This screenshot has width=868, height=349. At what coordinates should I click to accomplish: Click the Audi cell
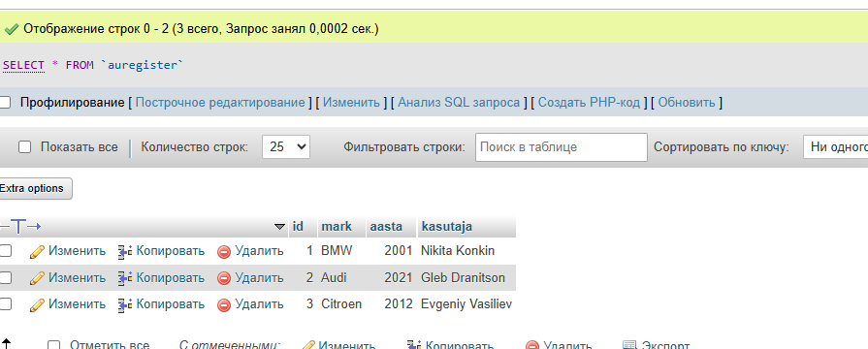pos(334,277)
